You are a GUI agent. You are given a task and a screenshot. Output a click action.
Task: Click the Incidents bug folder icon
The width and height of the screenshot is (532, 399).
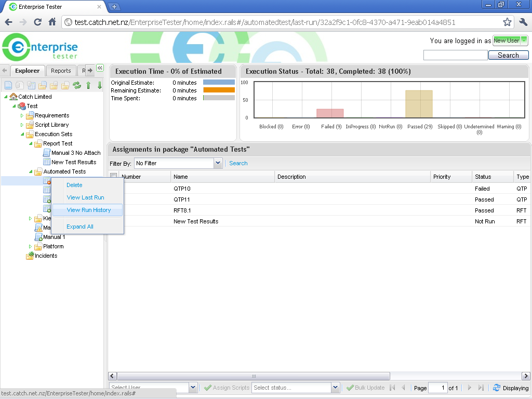[x=30, y=256]
